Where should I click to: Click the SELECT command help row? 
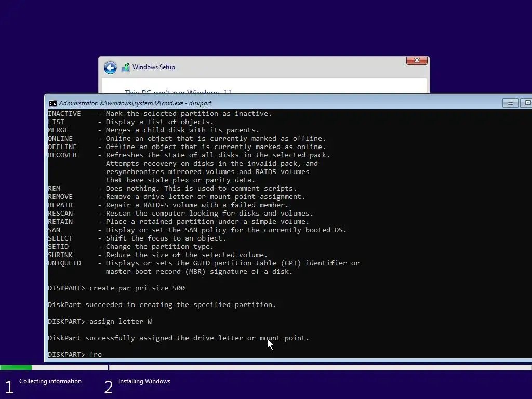click(x=137, y=238)
